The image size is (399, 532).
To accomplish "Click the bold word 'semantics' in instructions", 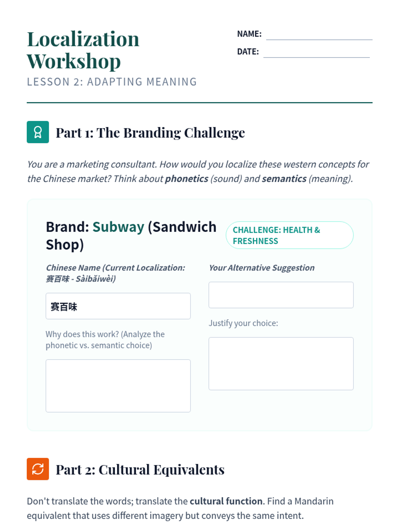I will [284, 179].
